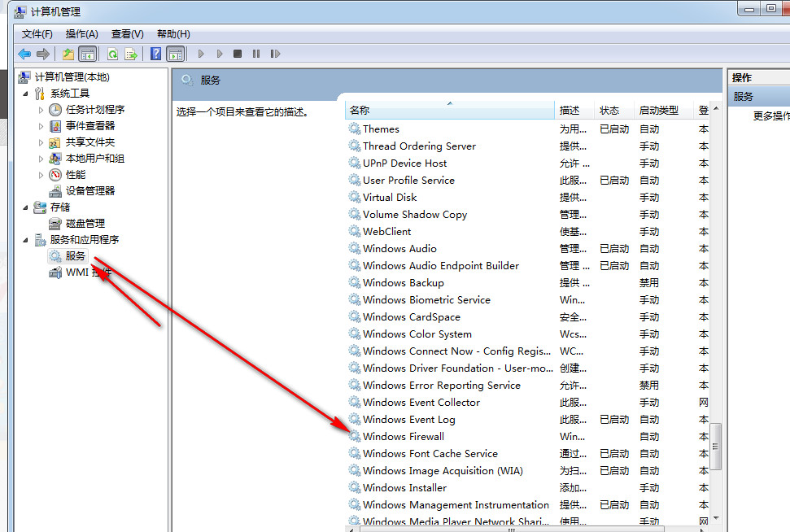This screenshot has width=790, height=532.
Task: Click the Restart Service toolbar icon
Action: pyautogui.click(x=274, y=54)
